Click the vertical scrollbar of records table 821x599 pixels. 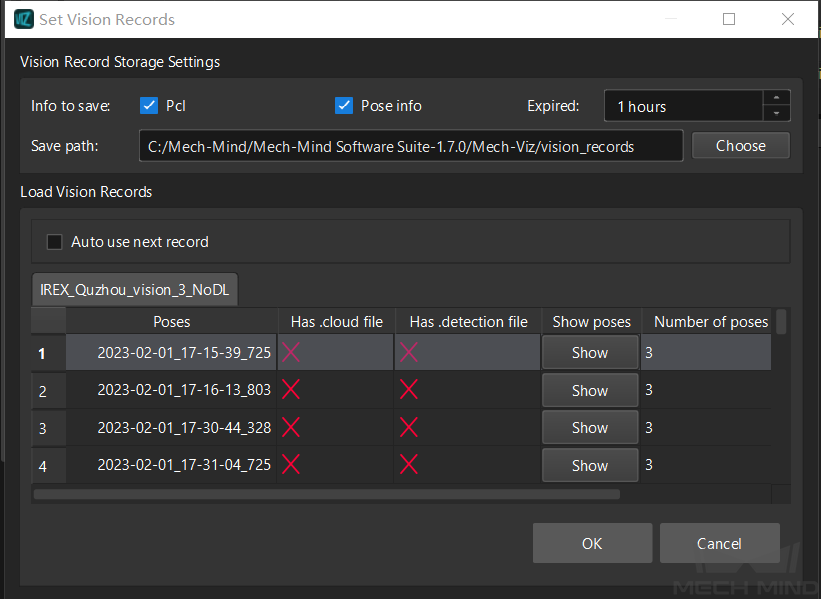(x=781, y=321)
